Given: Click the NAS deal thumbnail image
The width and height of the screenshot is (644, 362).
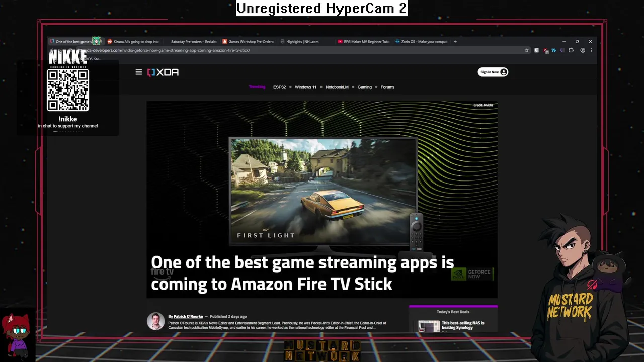Looking at the screenshot, I should [429, 327].
